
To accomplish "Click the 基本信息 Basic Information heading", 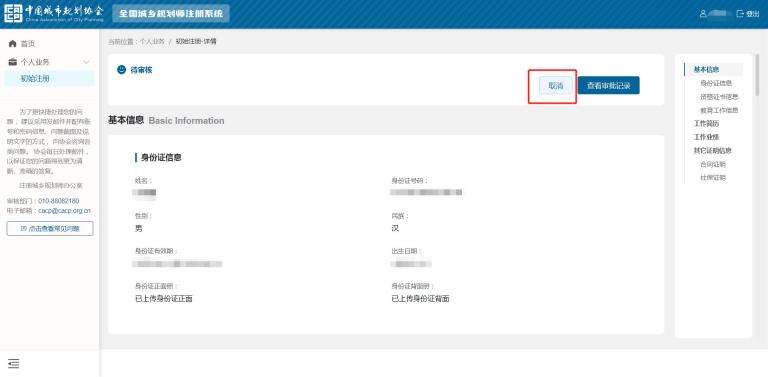I will click(166, 120).
